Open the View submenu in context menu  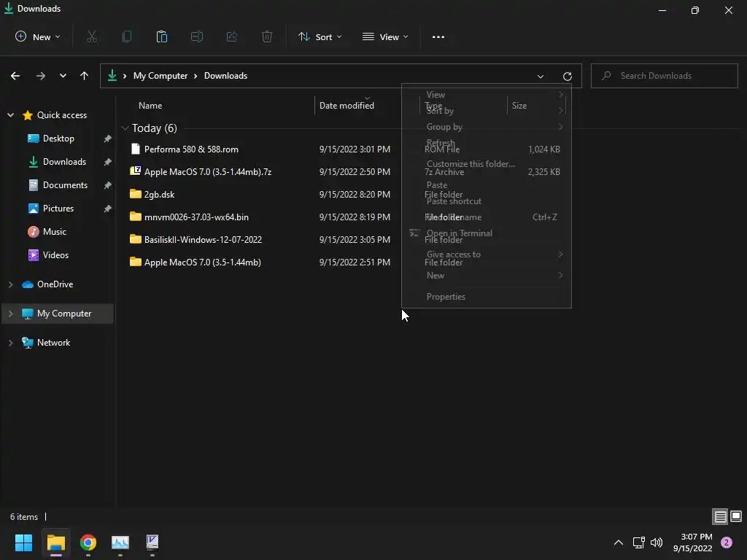487,95
